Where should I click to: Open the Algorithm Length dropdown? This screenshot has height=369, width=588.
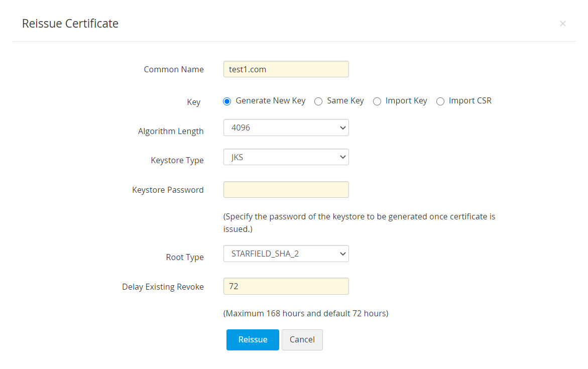(x=286, y=128)
